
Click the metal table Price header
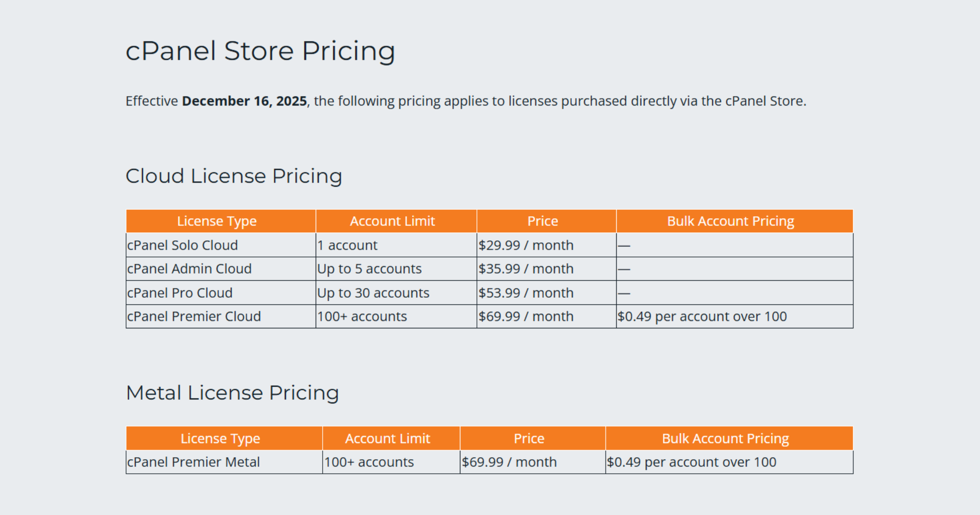point(529,439)
